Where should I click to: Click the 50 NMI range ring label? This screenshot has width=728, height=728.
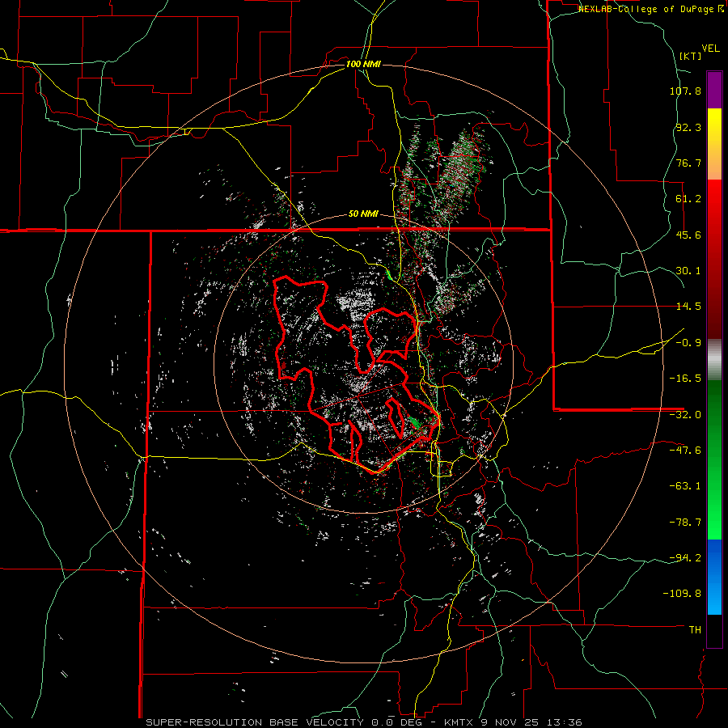point(363,214)
